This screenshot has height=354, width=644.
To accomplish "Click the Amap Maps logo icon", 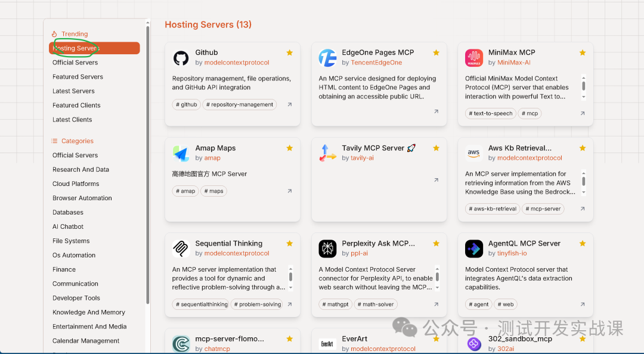I will pyautogui.click(x=181, y=154).
